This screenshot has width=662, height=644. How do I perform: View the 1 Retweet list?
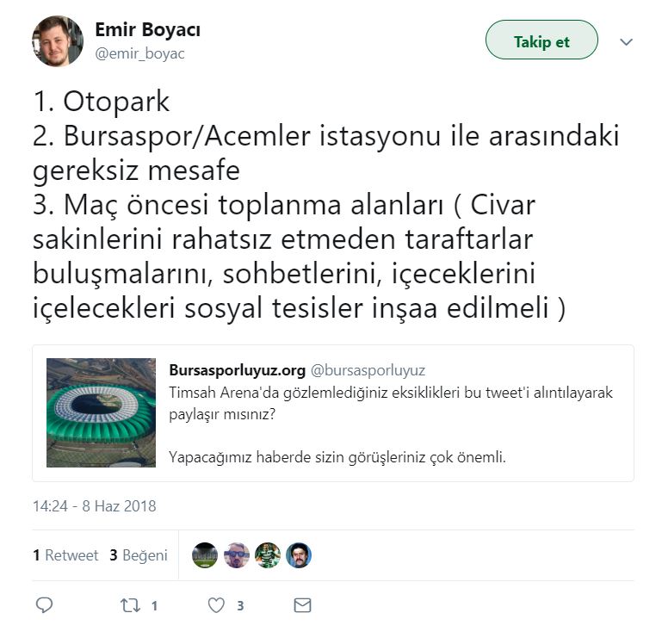[65, 555]
